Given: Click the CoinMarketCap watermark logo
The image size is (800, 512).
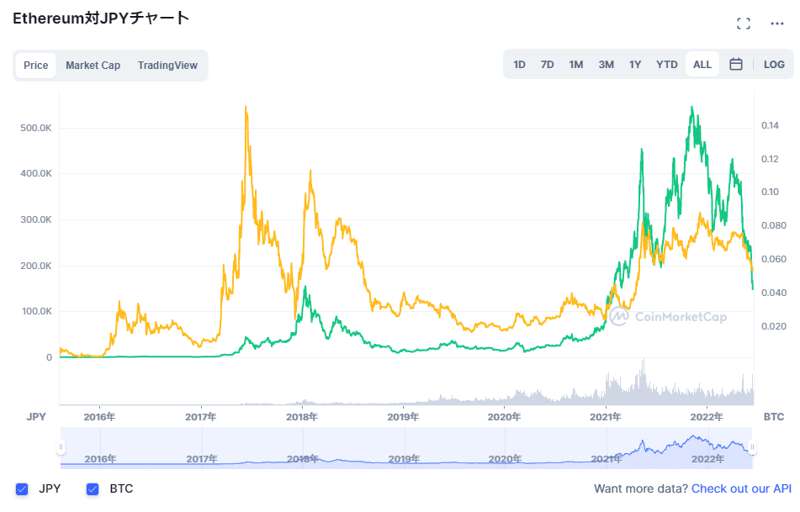Looking at the screenshot, I should tap(668, 316).
